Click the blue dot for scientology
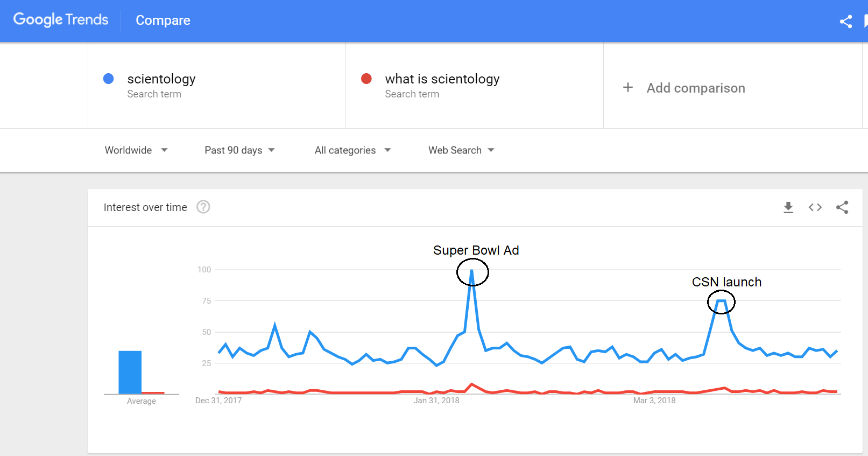This screenshot has height=456, width=868. click(108, 79)
